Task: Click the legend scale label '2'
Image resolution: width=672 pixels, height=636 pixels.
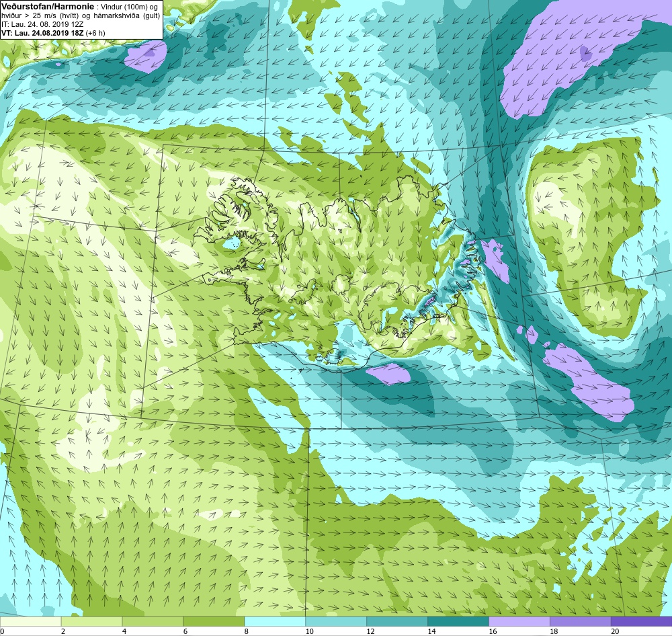Action: (x=63, y=631)
